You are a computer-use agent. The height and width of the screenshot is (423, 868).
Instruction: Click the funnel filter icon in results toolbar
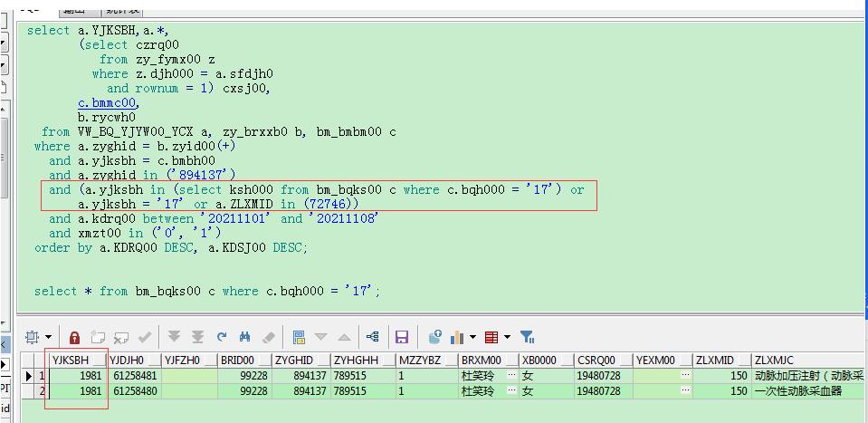tap(528, 337)
